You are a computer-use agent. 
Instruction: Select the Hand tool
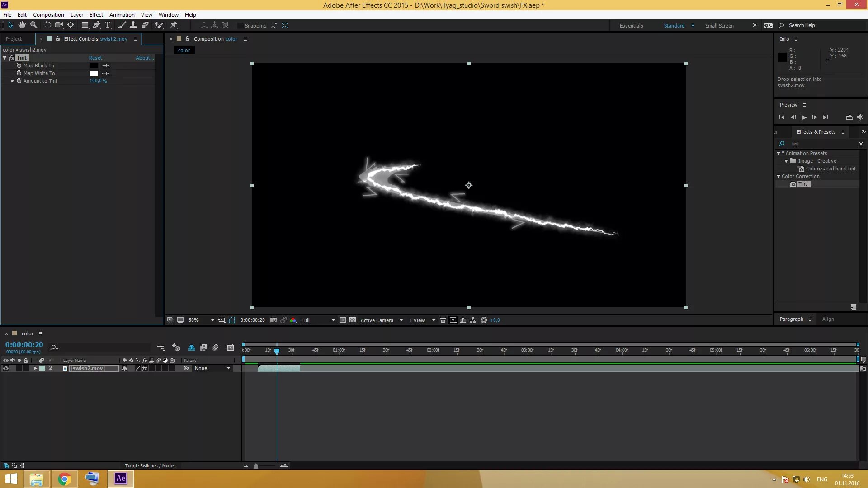coord(22,25)
